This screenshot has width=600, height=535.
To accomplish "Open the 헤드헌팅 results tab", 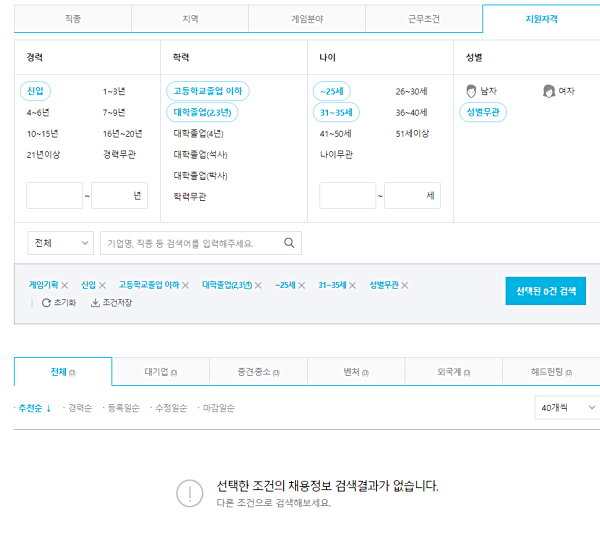I will (x=551, y=372).
